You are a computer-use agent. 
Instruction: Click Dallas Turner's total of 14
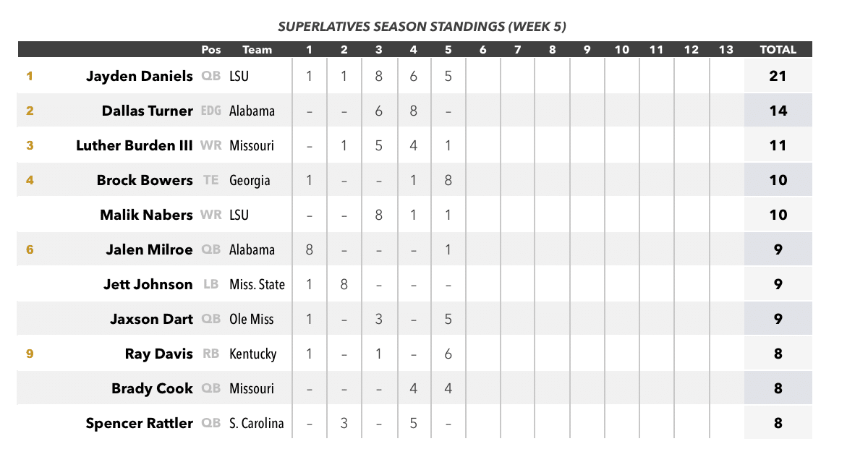point(778,111)
